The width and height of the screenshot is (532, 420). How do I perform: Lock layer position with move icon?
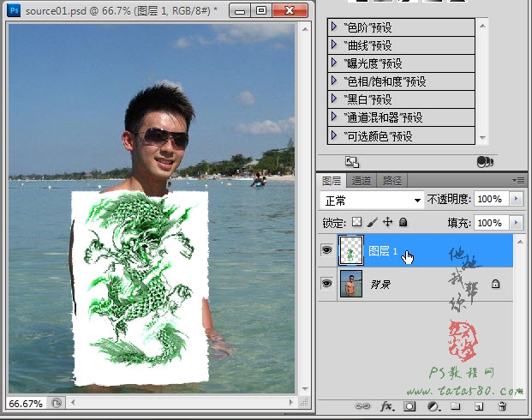click(387, 222)
